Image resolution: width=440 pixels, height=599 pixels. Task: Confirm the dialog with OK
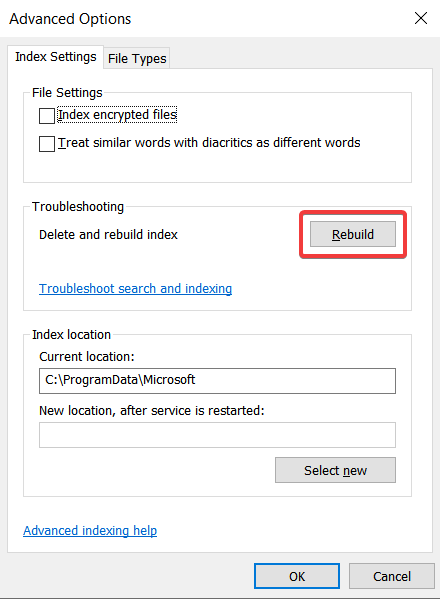click(x=297, y=576)
